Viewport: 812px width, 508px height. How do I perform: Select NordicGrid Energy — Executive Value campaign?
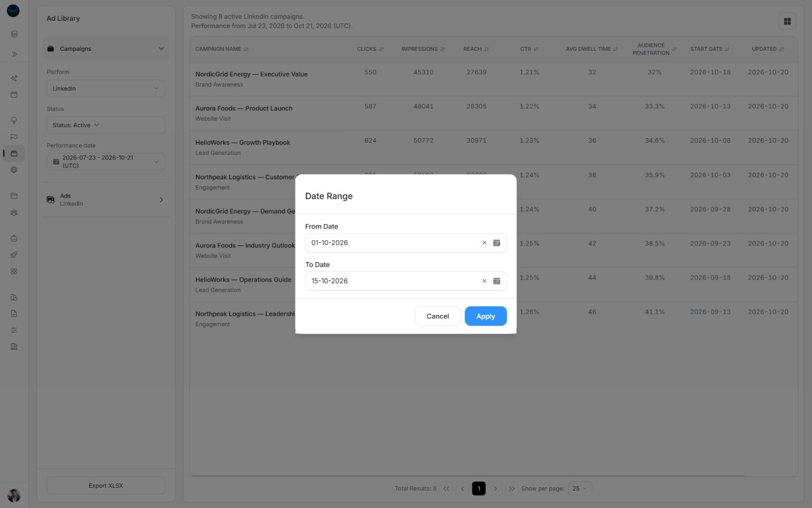tap(252, 74)
